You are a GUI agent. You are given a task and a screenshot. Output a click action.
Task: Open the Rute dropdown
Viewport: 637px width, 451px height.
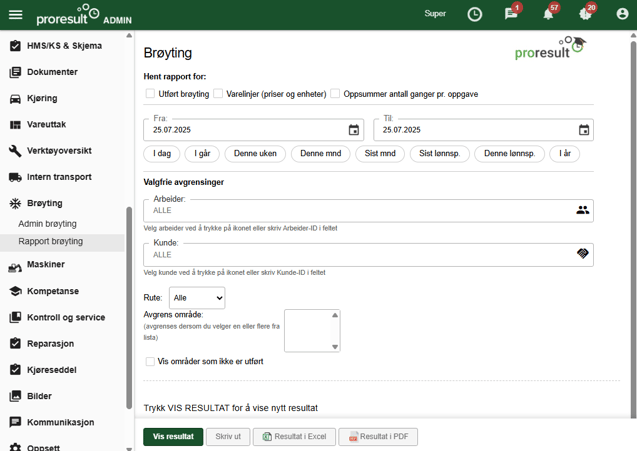[x=197, y=298]
